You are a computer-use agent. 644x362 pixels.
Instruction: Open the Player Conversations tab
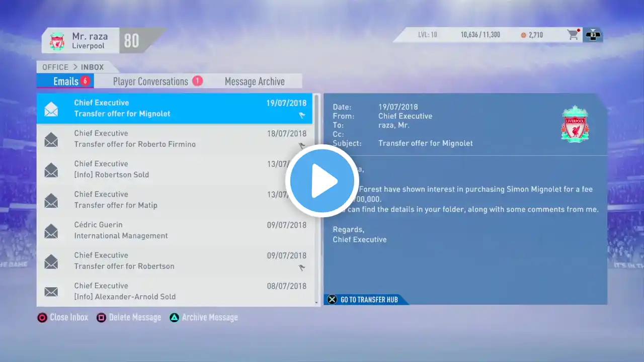pos(157,81)
